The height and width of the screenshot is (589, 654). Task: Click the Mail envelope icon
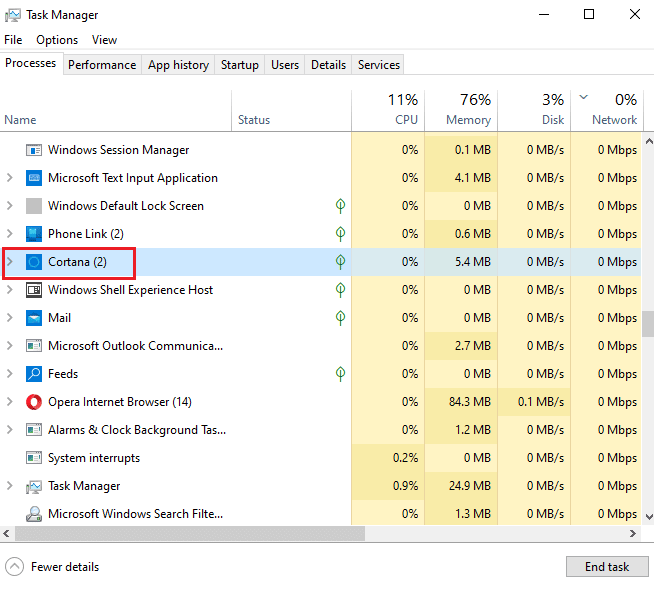[34, 318]
